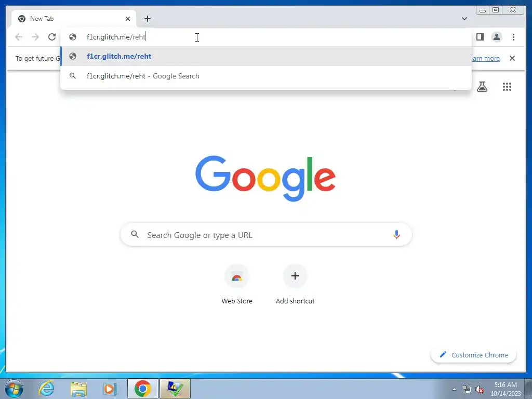
Task: Switch to Chrome taskbar button
Action: tap(142, 389)
